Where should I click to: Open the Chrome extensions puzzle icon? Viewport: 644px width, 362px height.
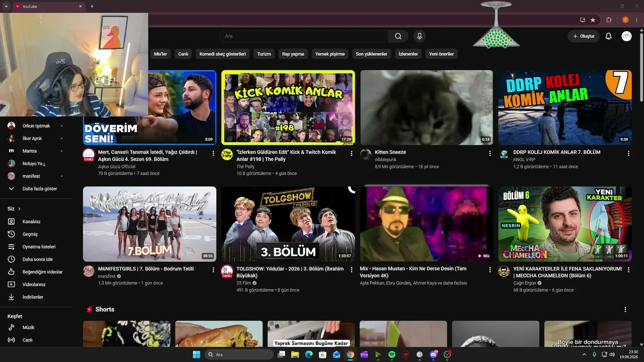click(x=609, y=20)
